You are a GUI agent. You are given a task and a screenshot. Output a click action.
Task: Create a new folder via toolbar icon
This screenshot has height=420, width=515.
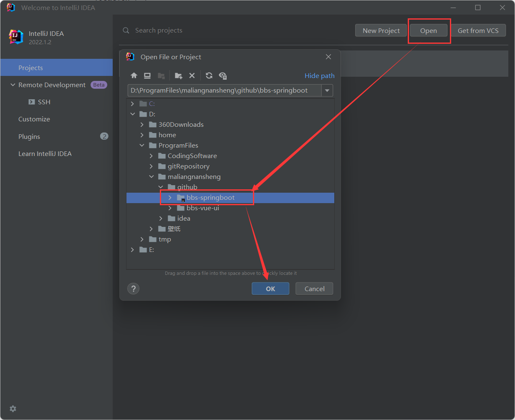click(x=178, y=75)
